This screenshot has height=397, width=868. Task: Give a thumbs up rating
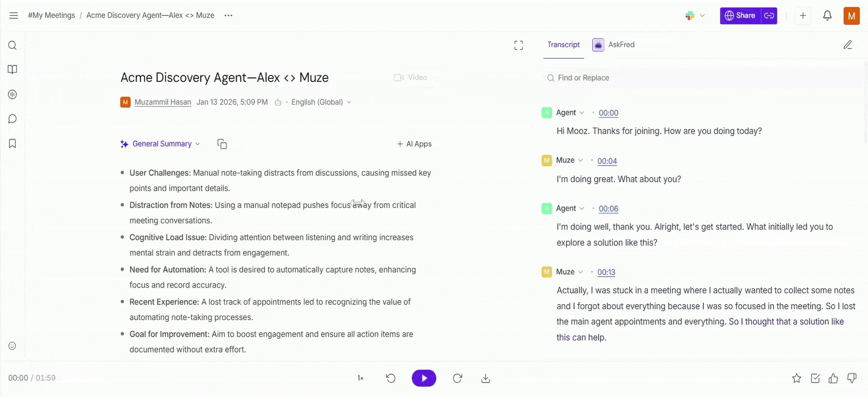click(833, 378)
